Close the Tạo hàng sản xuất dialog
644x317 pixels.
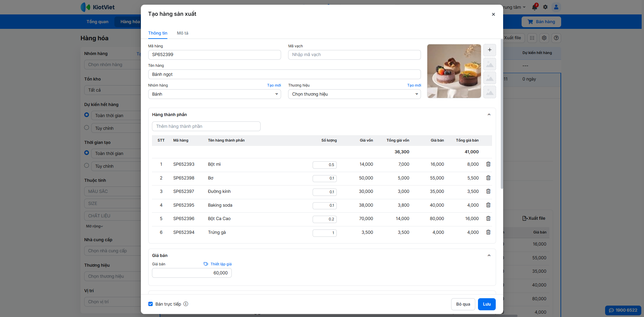tap(493, 14)
